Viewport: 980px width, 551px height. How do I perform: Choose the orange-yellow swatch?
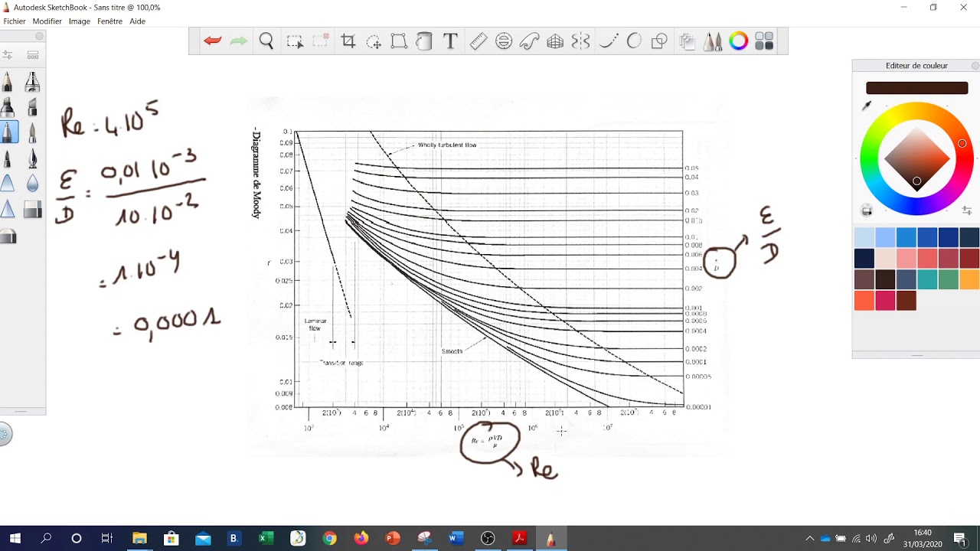pyautogui.click(x=969, y=279)
